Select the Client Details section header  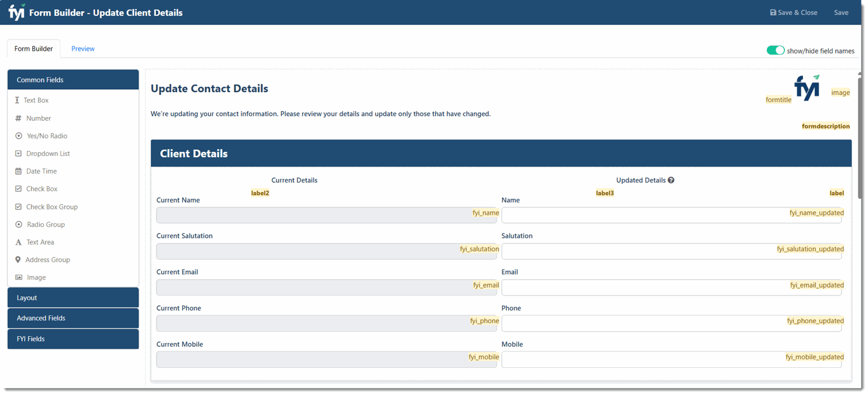coord(501,153)
